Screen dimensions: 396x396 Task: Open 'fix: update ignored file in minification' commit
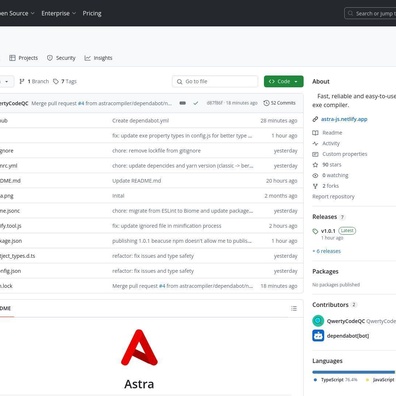(167, 226)
